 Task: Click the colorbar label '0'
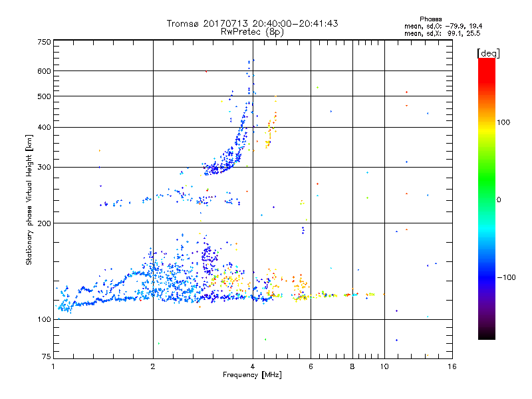tap(498, 199)
